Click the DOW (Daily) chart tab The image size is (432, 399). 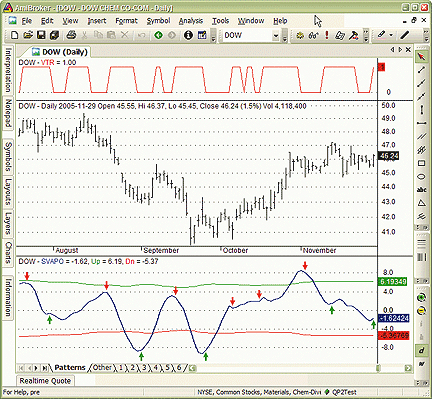click(x=60, y=52)
